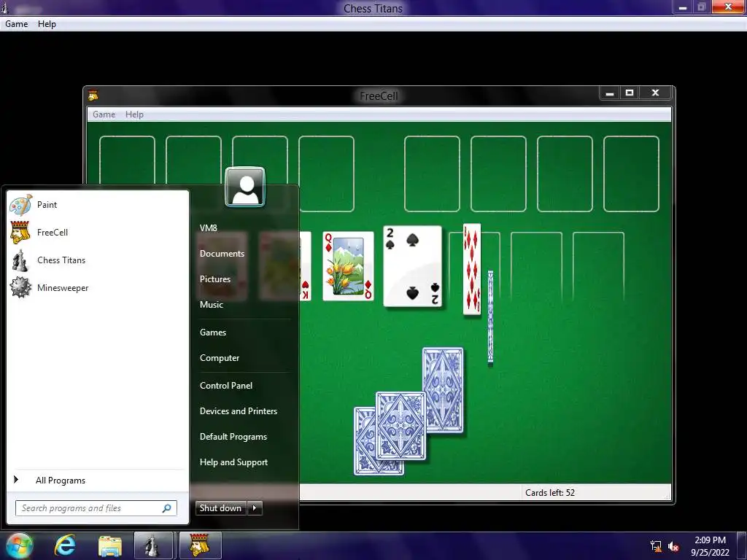Click the diamonds card on the fifth column
Screen dimensions: 747x560
[472, 270]
